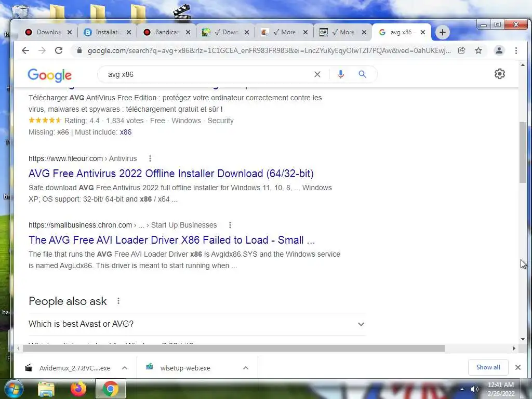Close the Bandicam tab

[x=188, y=32]
